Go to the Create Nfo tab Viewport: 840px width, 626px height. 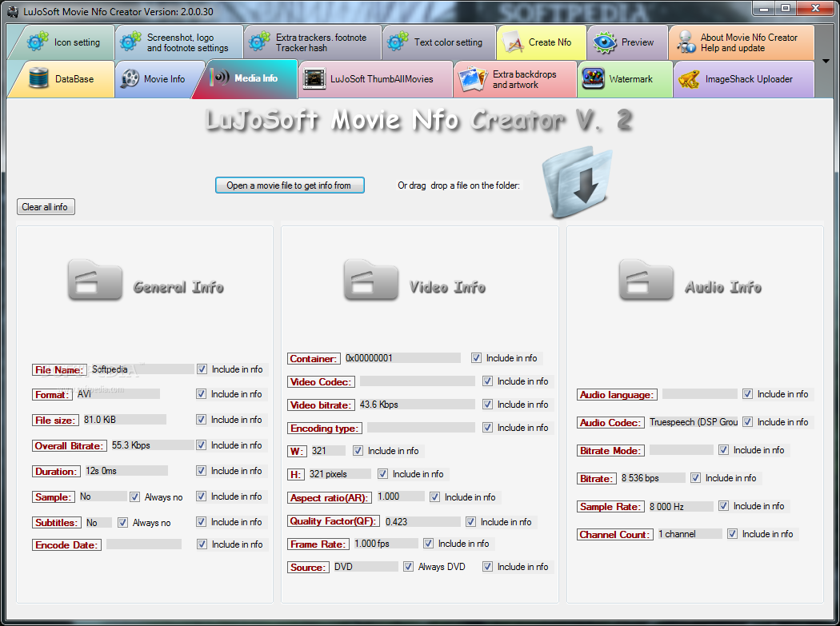tap(541, 42)
